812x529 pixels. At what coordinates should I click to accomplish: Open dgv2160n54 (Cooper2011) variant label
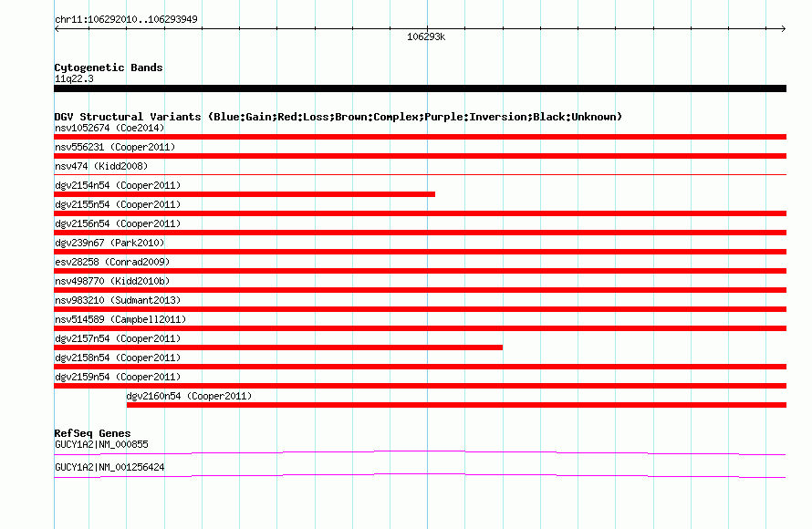click(189, 396)
